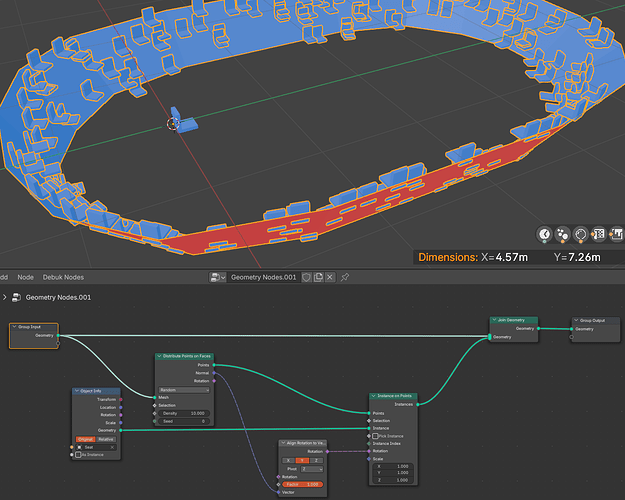
Task: Click the scatter dots overlay icon
Action: pyautogui.click(x=562, y=234)
